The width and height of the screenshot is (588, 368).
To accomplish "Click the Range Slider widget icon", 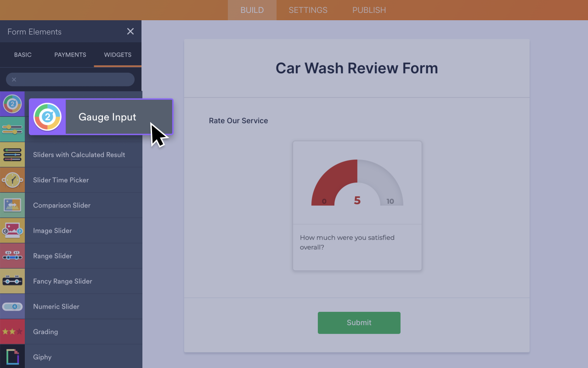I will coord(12,256).
